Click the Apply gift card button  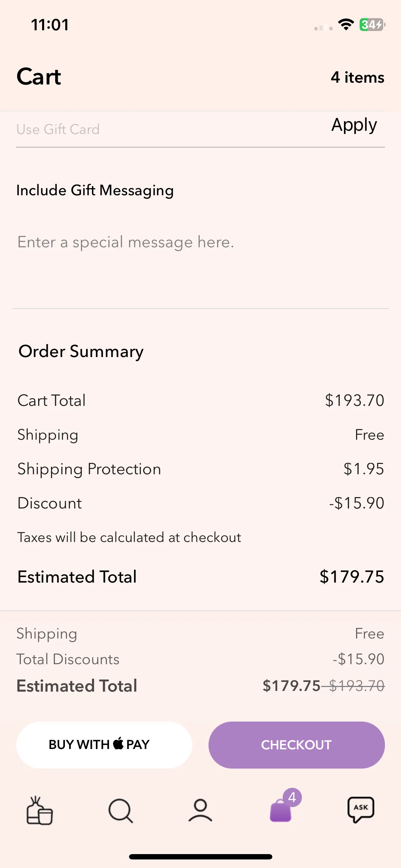click(354, 125)
